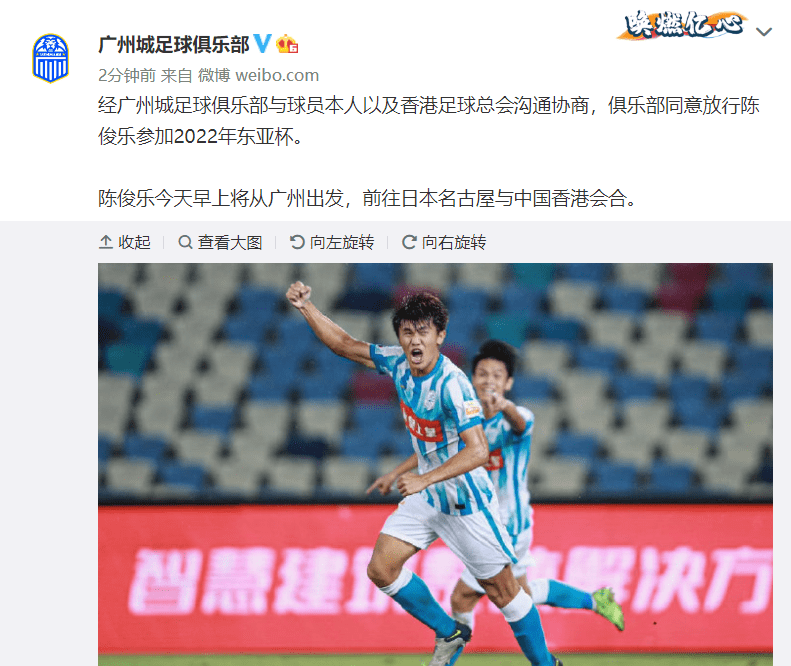Screen dimensions: 791x666
Task: Rotate the image left with 向左旋转
Action: click(x=332, y=242)
